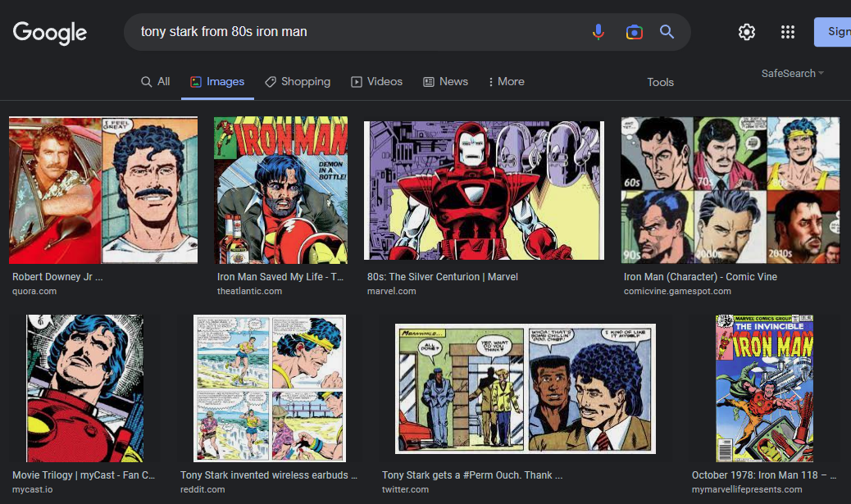Open the twitter perm comic panel image
The width and height of the screenshot is (851, 504).
(526, 388)
